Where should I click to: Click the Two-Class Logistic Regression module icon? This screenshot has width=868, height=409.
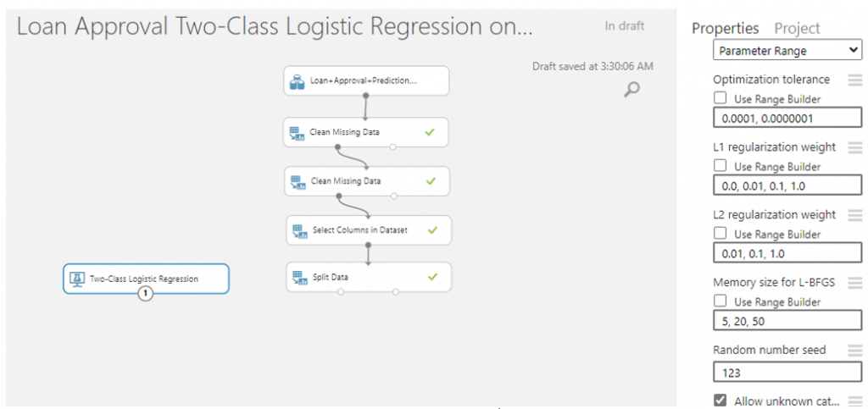tap(77, 279)
